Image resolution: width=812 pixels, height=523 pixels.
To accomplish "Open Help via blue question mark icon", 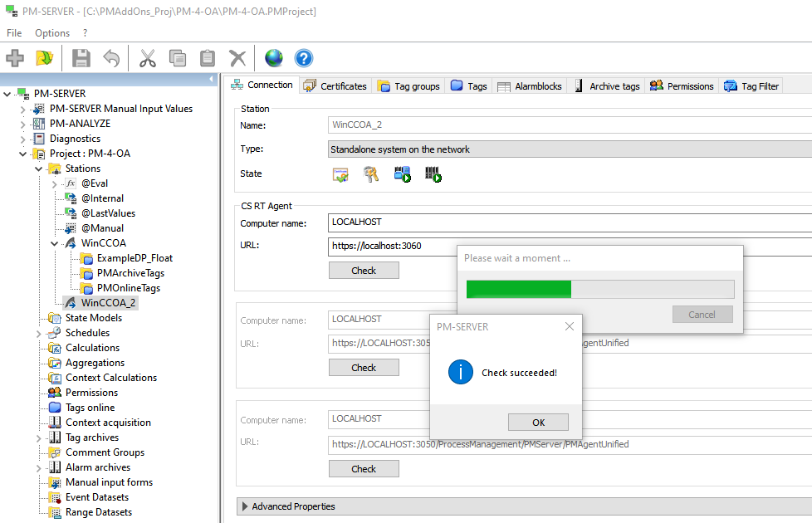I will point(303,58).
